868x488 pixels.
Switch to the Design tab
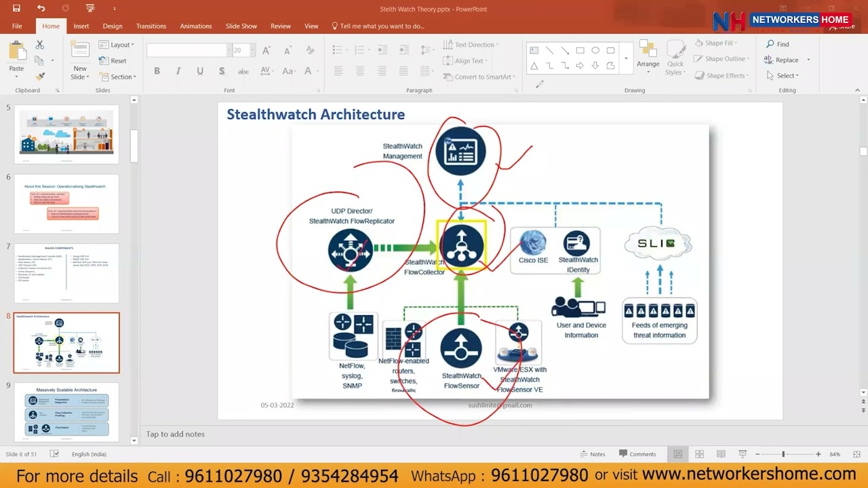tap(113, 26)
